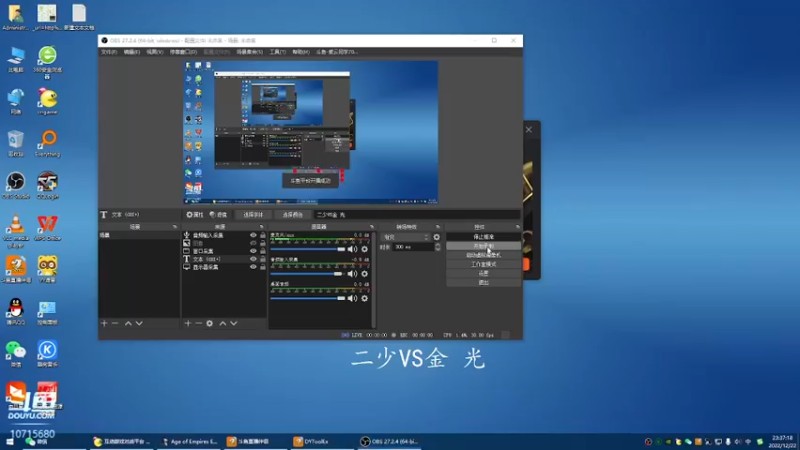Image resolution: width=800 pixels, height=450 pixels.
Task: Open the File menu in OBS
Action: point(109,52)
